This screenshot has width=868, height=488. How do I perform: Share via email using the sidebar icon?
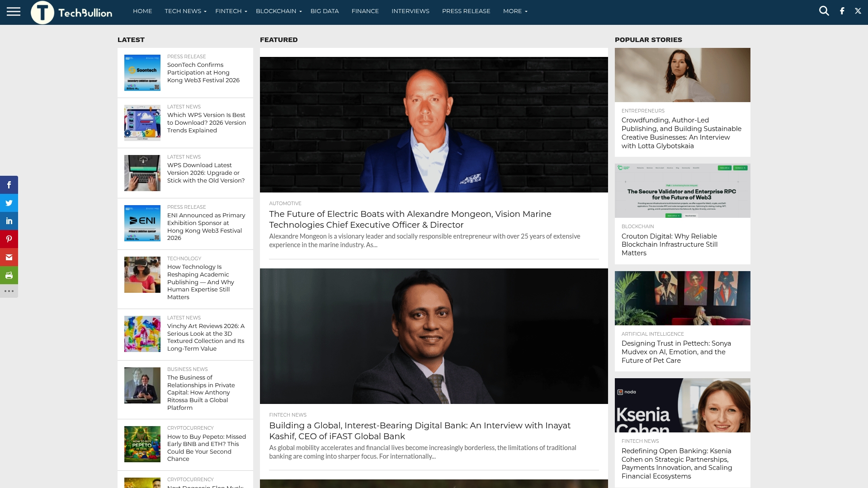click(x=9, y=257)
